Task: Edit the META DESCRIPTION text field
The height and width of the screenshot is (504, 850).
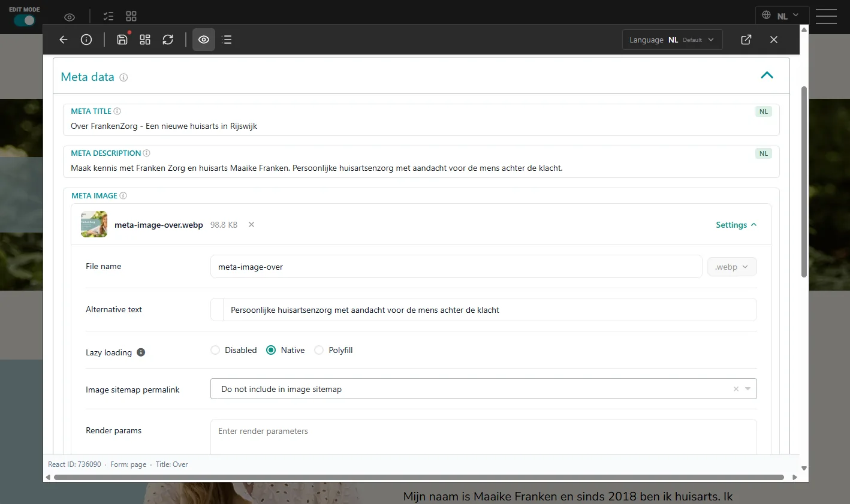Action: pos(421,168)
